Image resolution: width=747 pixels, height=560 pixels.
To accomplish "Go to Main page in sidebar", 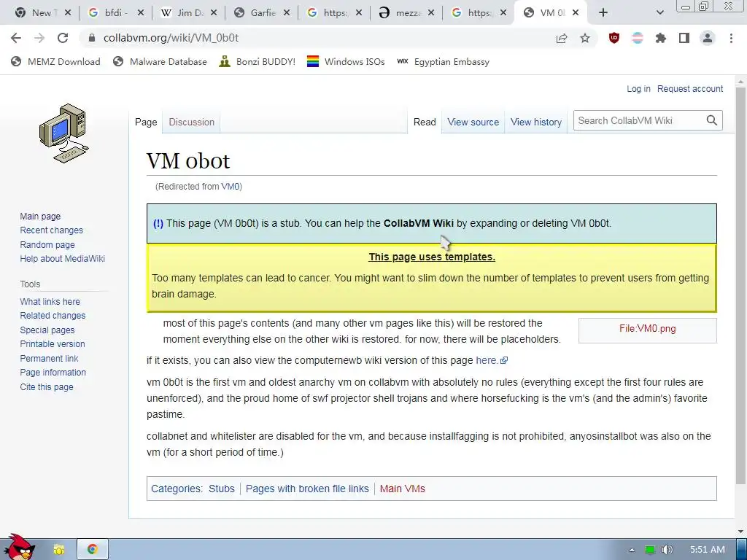I will pyautogui.click(x=40, y=216).
